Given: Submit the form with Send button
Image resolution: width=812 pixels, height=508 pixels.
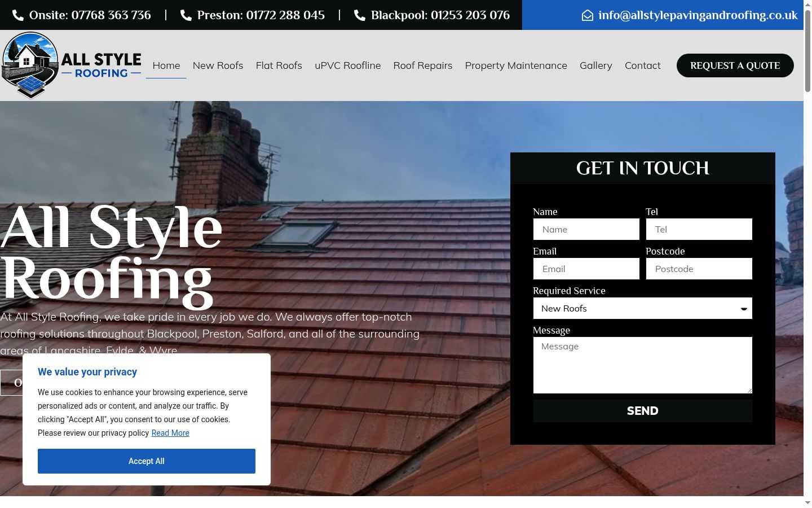Looking at the screenshot, I should click(x=643, y=411).
